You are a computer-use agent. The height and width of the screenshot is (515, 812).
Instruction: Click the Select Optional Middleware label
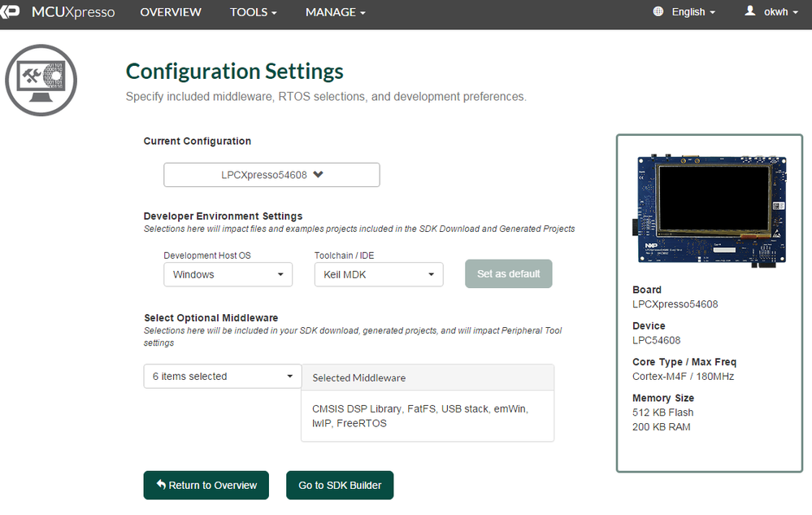coord(211,317)
